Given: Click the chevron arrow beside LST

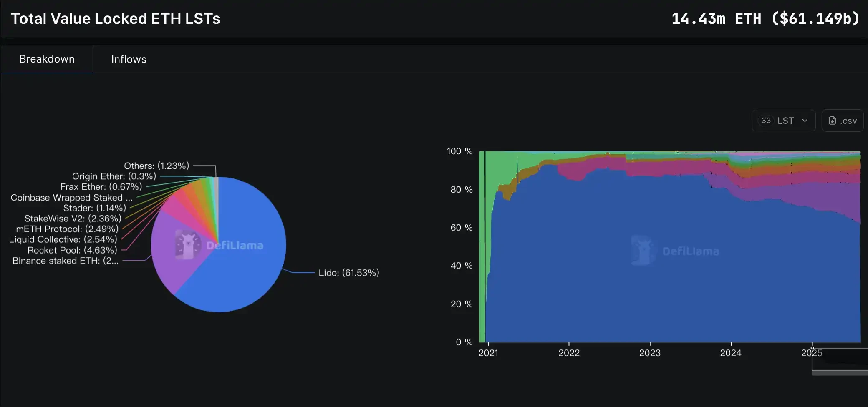Looking at the screenshot, I should (x=805, y=121).
